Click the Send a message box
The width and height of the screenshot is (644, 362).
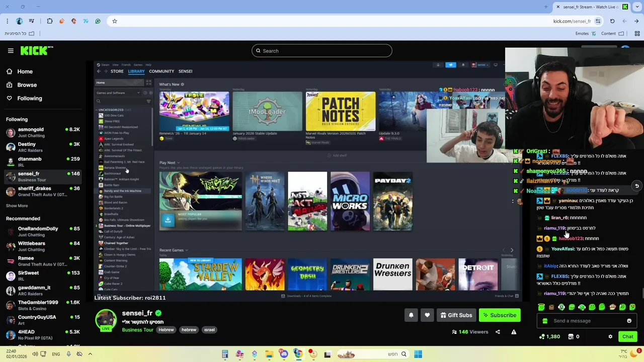(587, 321)
